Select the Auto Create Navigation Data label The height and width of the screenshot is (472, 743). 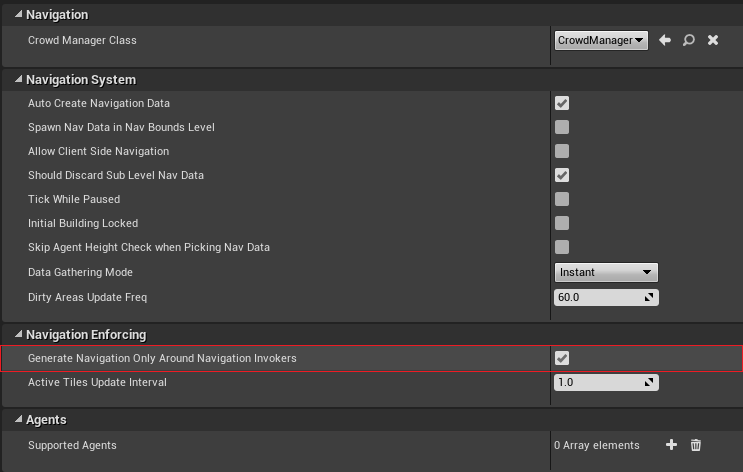point(99,103)
